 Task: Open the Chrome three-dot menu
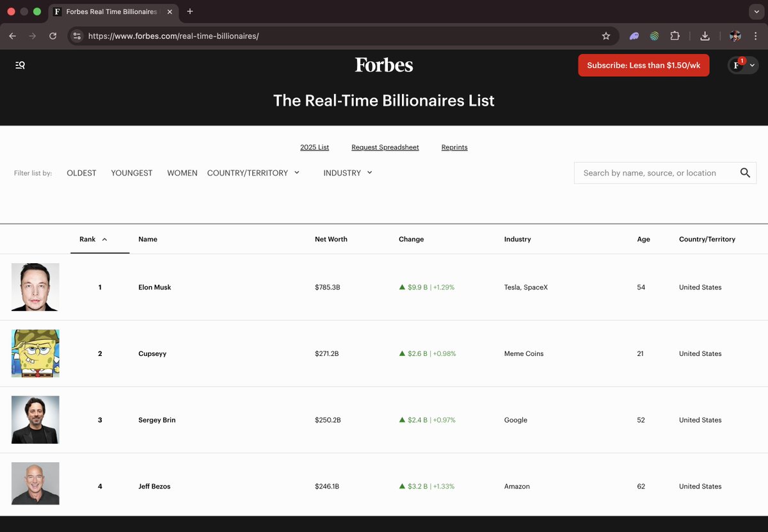pyautogui.click(x=756, y=36)
